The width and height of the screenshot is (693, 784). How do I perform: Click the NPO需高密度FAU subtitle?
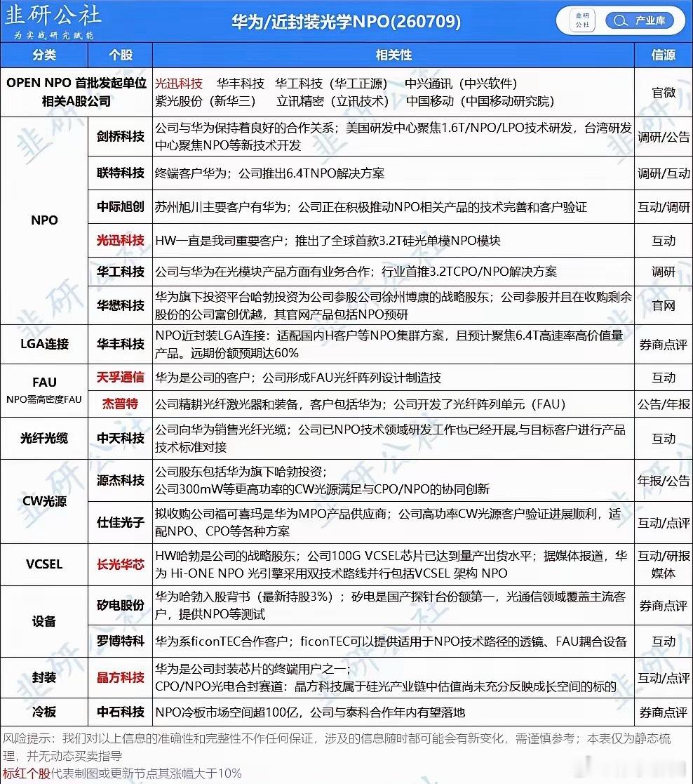pos(44,399)
